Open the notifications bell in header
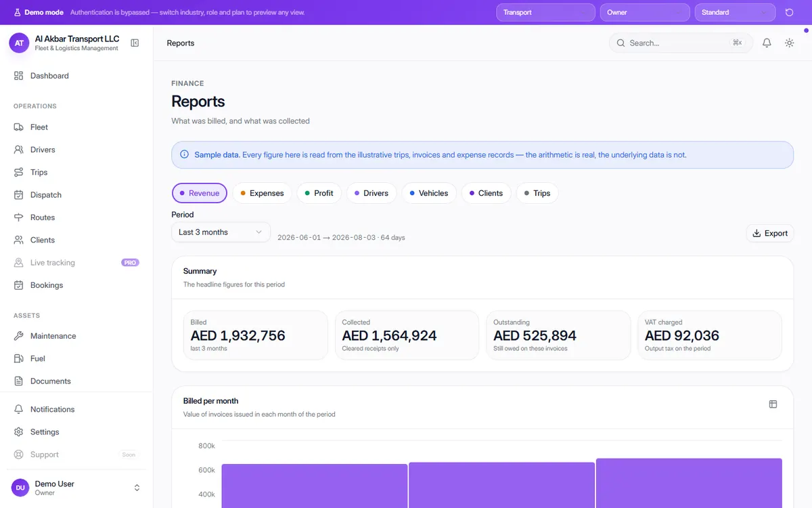 pos(767,43)
